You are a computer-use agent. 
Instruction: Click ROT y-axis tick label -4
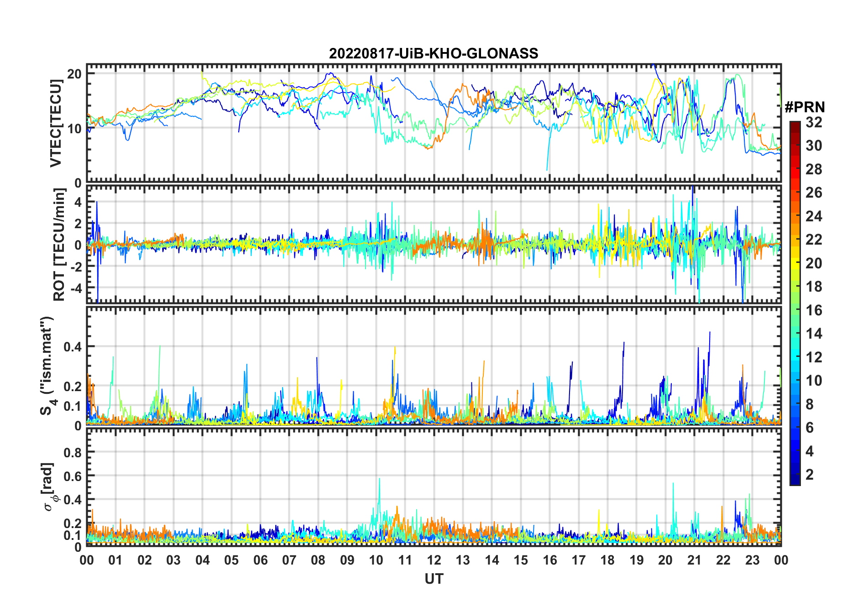(x=76, y=288)
